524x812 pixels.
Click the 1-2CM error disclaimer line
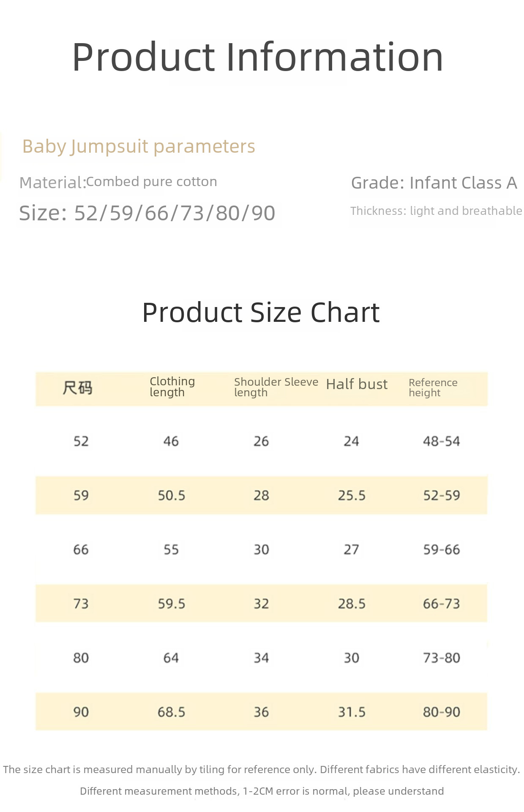(262, 791)
